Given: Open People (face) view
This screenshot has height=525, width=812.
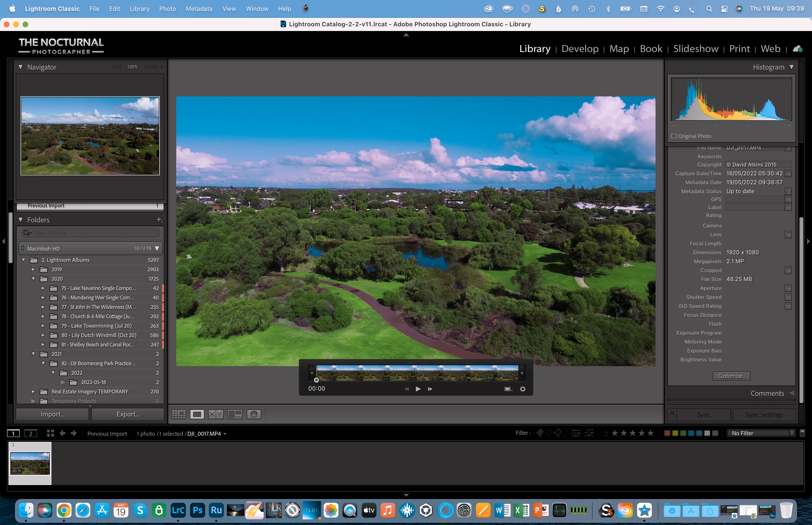Looking at the screenshot, I should coord(254,414).
